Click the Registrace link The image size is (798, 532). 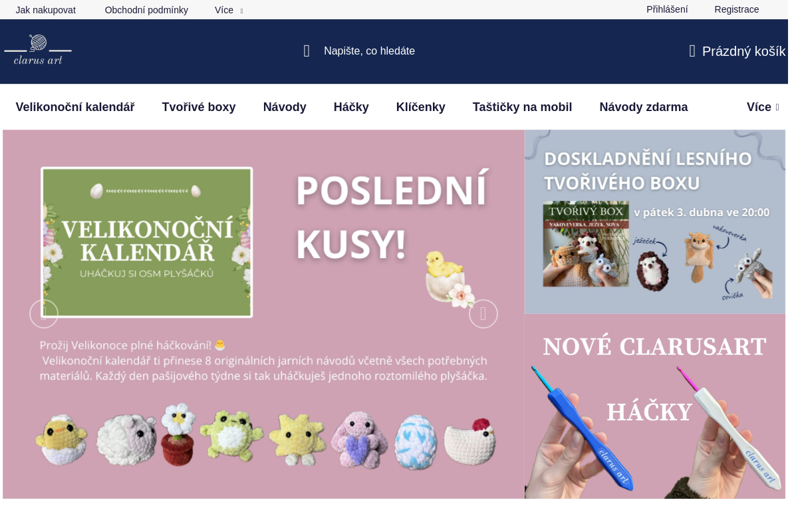coord(737,9)
